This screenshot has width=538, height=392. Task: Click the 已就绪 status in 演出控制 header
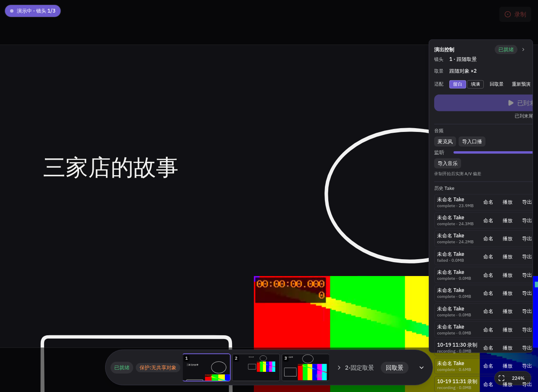(506, 50)
